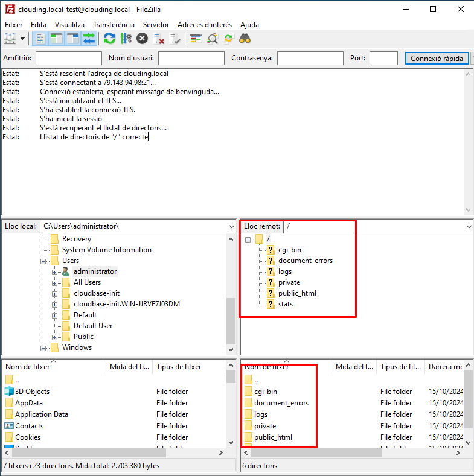The image size is (474, 476).
Task: Toggle transfer queue display icon
Action: [89, 39]
